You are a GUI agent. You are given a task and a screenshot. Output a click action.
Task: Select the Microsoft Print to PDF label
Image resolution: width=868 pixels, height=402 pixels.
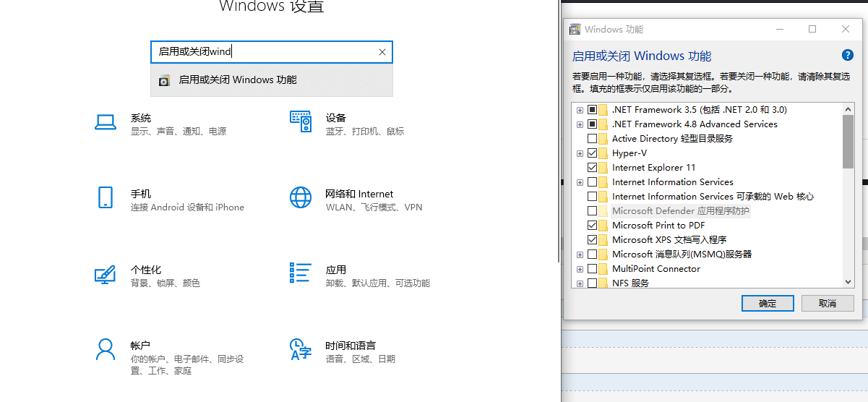[x=658, y=226]
